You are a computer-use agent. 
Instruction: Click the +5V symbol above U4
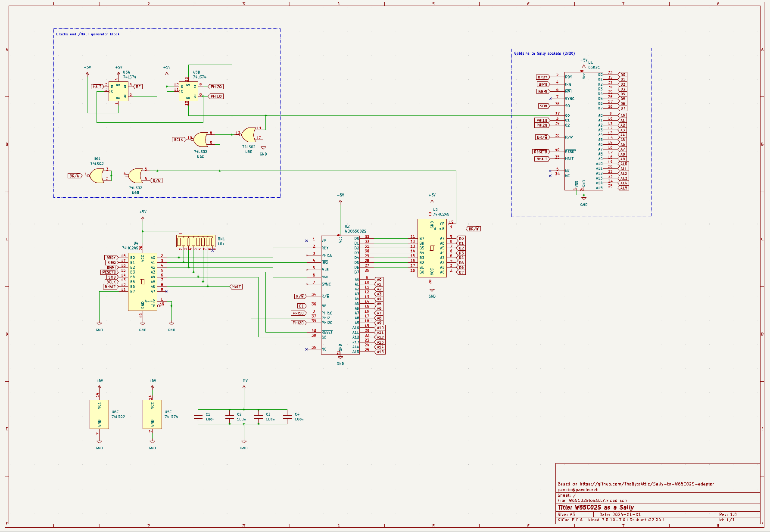[x=143, y=214]
